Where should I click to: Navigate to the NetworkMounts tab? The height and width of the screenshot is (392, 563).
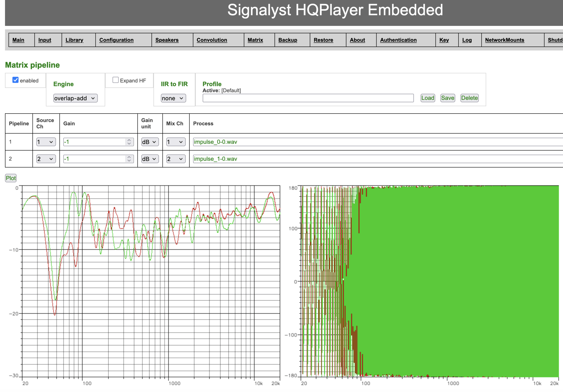pyautogui.click(x=505, y=40)
